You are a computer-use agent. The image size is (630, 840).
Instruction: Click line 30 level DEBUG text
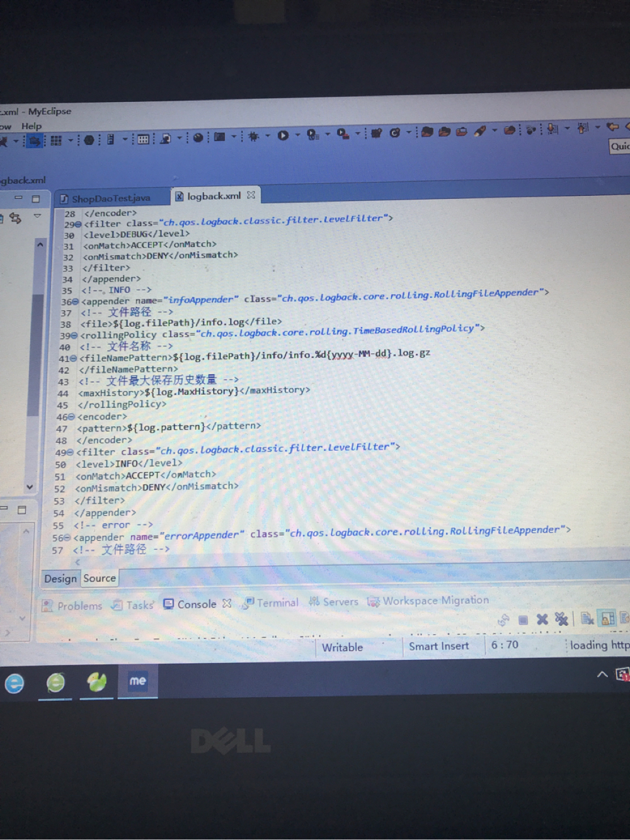tap(137, 234)
